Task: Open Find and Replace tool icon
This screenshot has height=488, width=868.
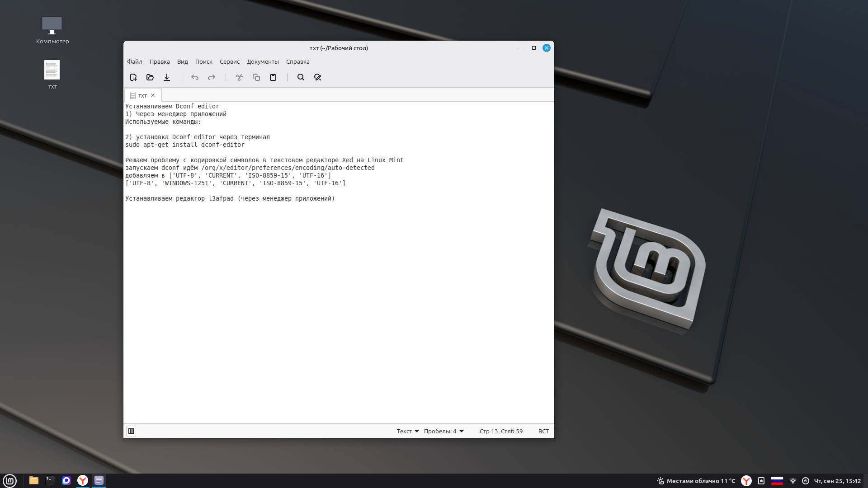Action: coord(317,77)
